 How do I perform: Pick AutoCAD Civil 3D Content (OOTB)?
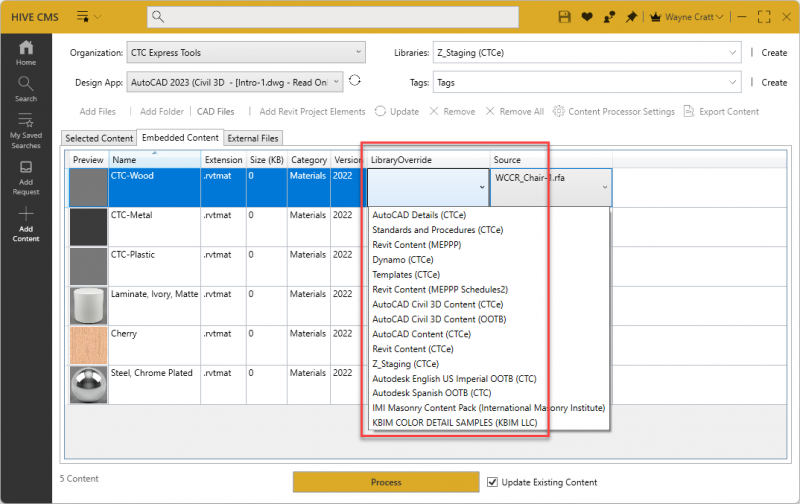439,319
